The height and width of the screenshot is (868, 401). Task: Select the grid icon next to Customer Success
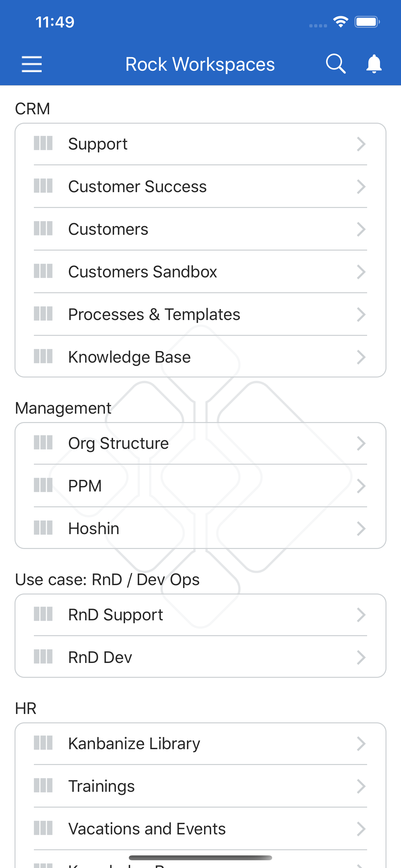click(44, 186)
